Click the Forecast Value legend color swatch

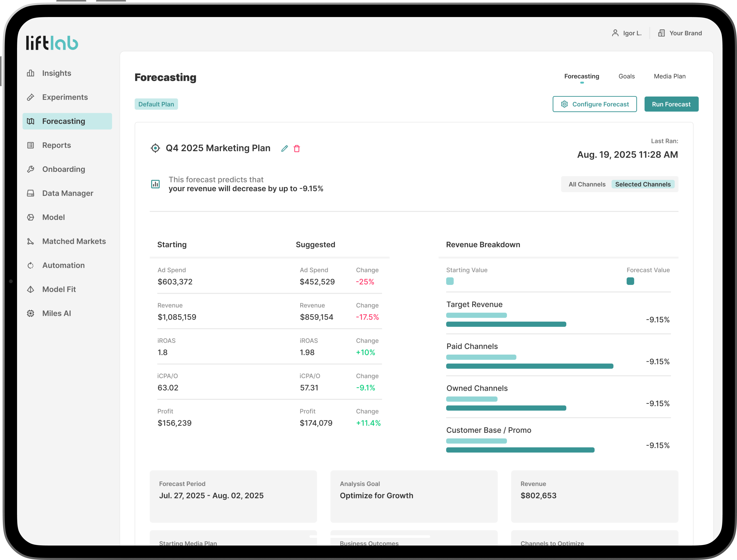630,281
